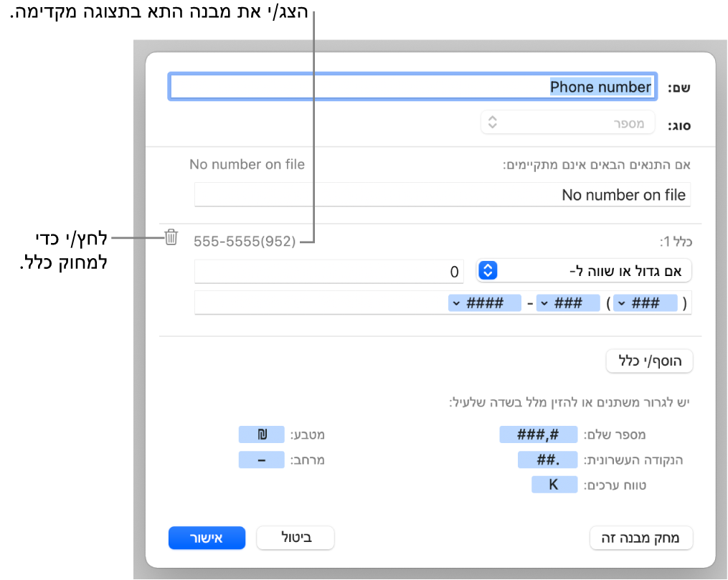Click the rule value field containing 0
Image resolution: width=728 pixels, height=580 pixels.
click(x=329, y=271)
